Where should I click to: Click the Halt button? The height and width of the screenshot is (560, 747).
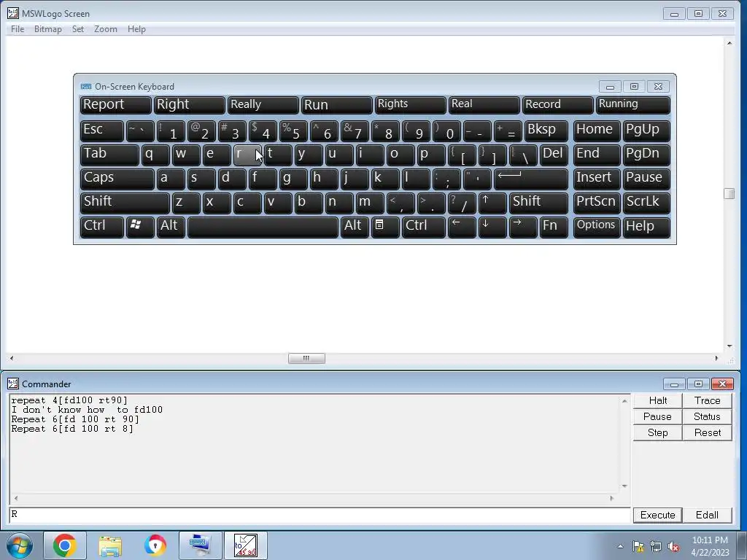pyautogui.click(x=657, y=400)
